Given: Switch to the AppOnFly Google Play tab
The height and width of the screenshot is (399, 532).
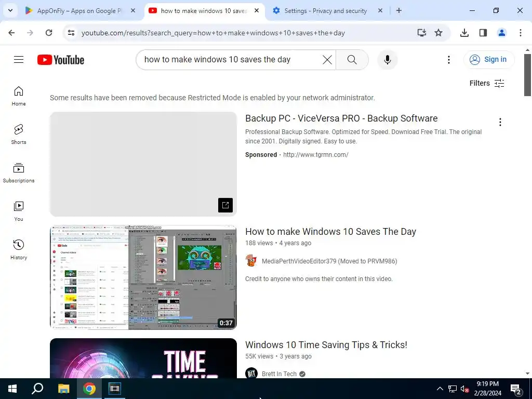Looking at the screenshot, I should (x=78, y=11).
